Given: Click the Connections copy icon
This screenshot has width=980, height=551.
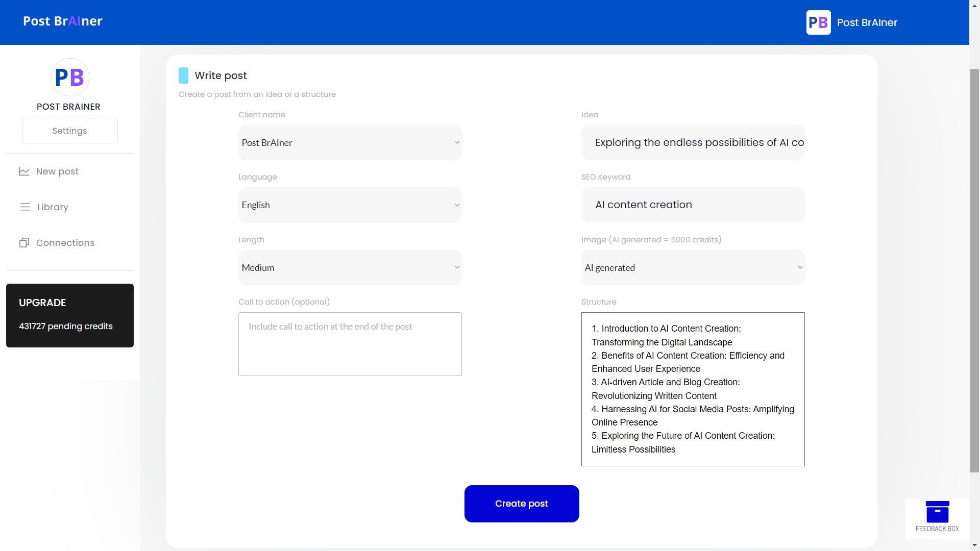Looking at the screenshot, I should (24, 243).
